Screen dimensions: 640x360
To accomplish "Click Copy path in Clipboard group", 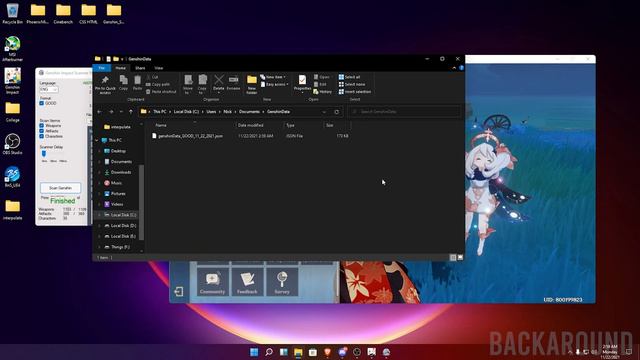I will coord(158,84).
